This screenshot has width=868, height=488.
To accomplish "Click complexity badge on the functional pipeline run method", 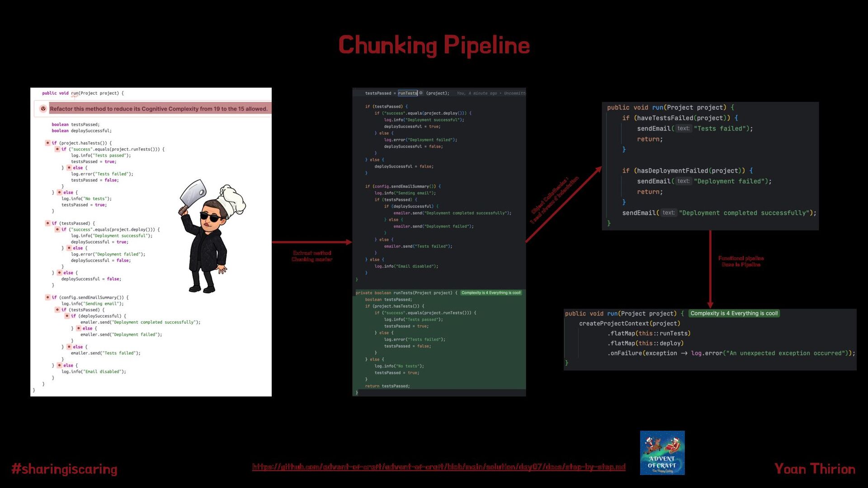I will tap(734, 313).
